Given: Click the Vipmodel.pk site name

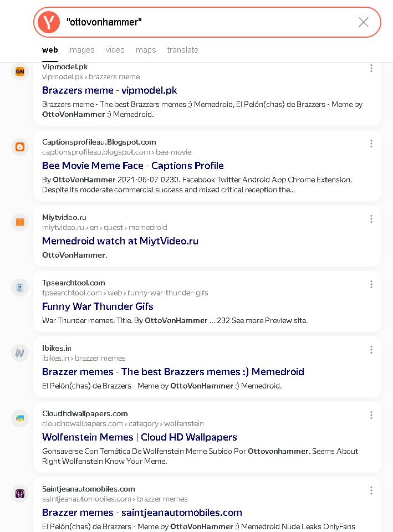Looking at the screenshot, I should (65, 66).
